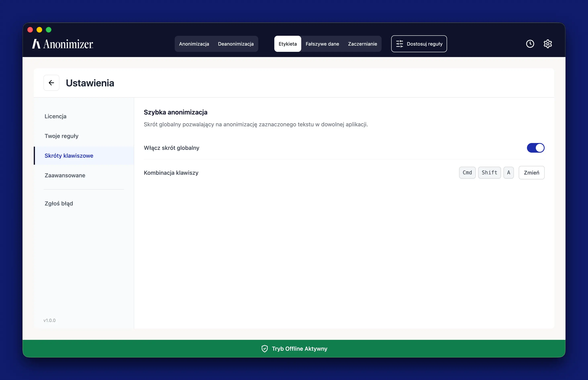Image resolution: width=588 pixels, height=380 pixels.
Task: Click the Szybka anonimizacja heading
Action: (x=175, y=112)
